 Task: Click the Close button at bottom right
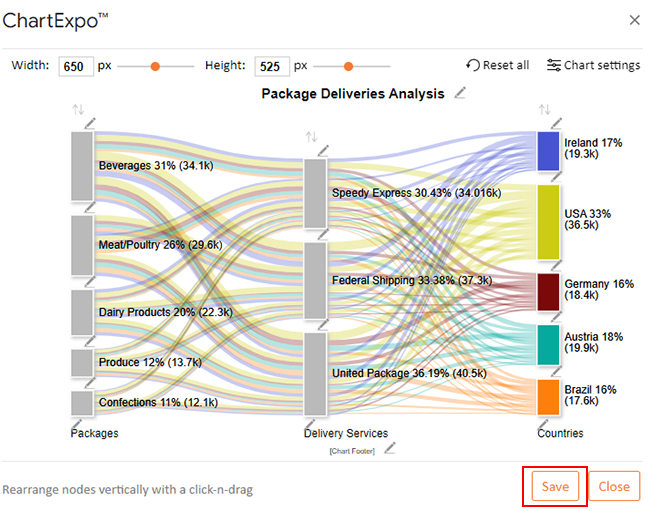[x=613, y=486]
